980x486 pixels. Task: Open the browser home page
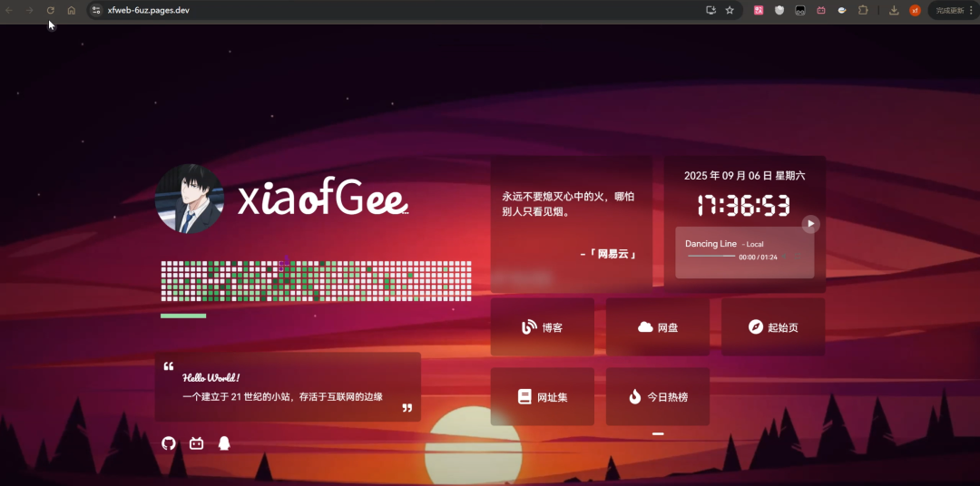(x=72, y=10)
